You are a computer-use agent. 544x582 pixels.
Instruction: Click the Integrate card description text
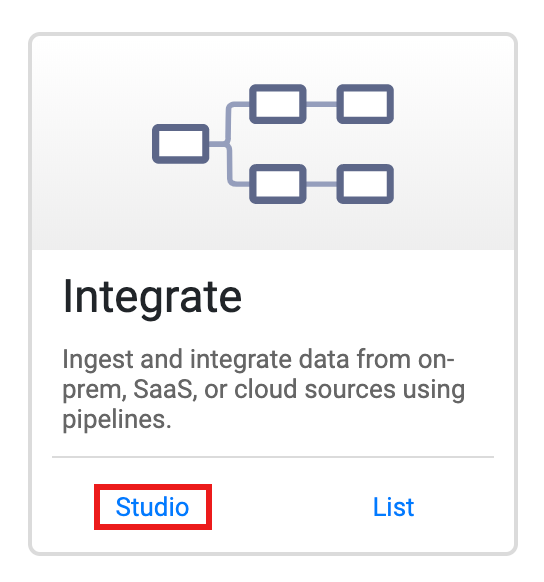click(x=263, y=389)
